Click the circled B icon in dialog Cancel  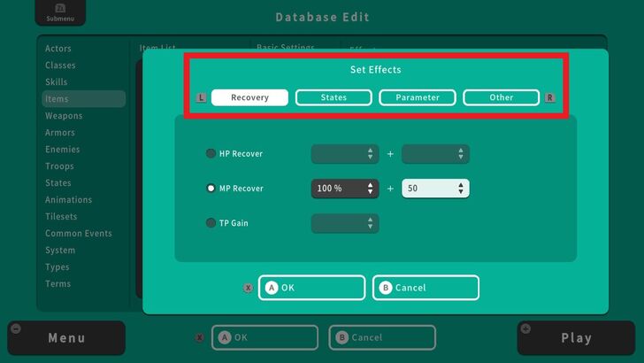click(386, 288)
